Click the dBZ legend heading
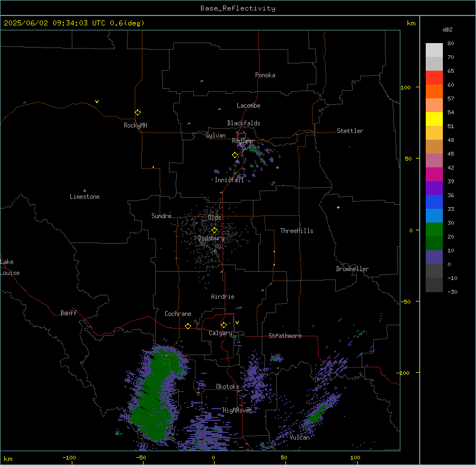The width and height of the screenshot is (476, 465). point(447,30)
